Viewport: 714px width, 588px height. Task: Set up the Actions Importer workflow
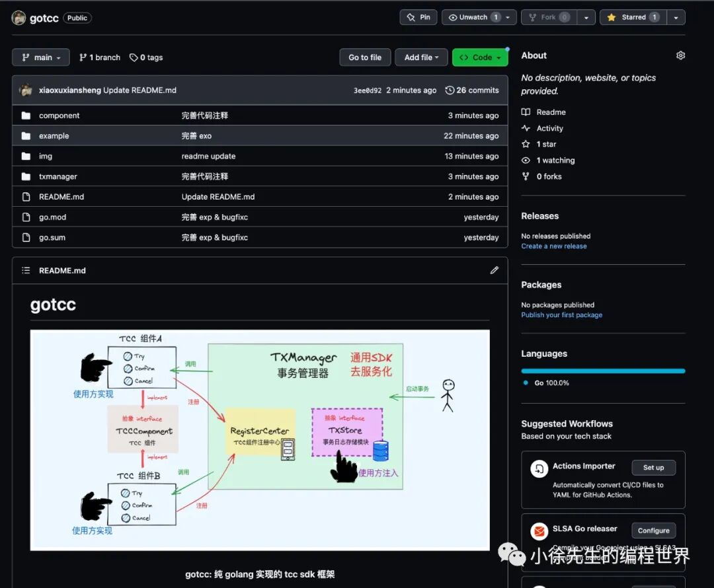point(653,467)
